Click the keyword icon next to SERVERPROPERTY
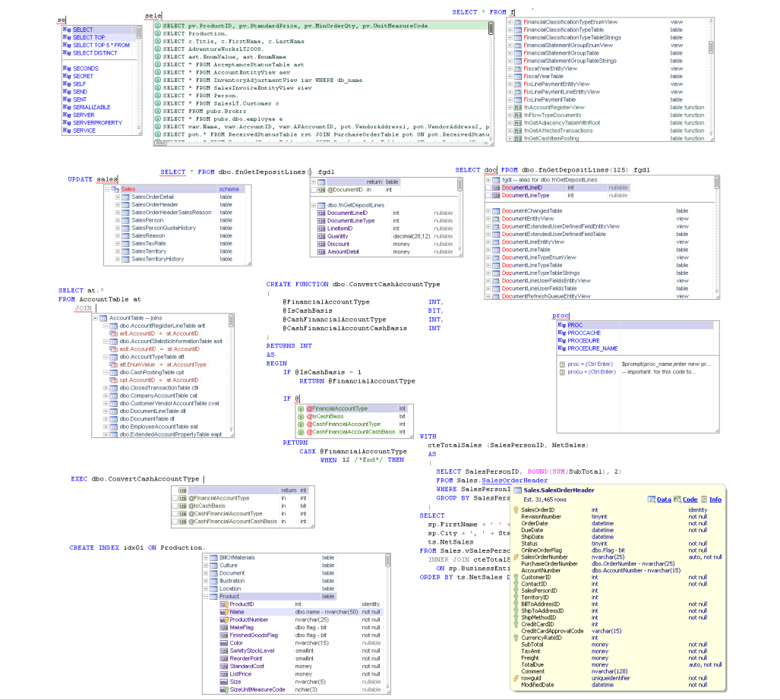This screenshot has width=780, height=700. click(x=67, y=123)
